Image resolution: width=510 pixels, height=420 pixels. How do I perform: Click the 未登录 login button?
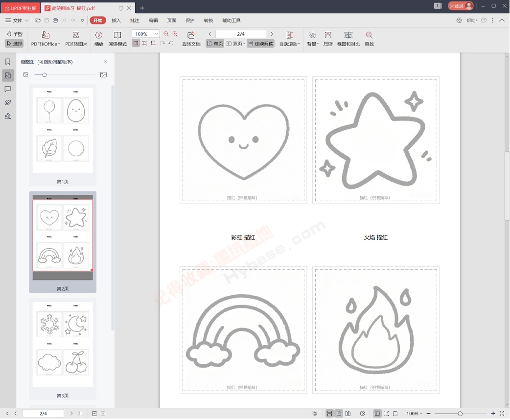pyautogui.click(x=461, y=6)
